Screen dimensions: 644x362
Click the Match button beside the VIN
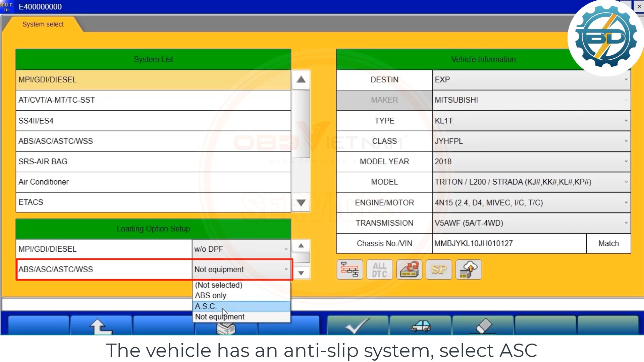[x=608, y=243]
